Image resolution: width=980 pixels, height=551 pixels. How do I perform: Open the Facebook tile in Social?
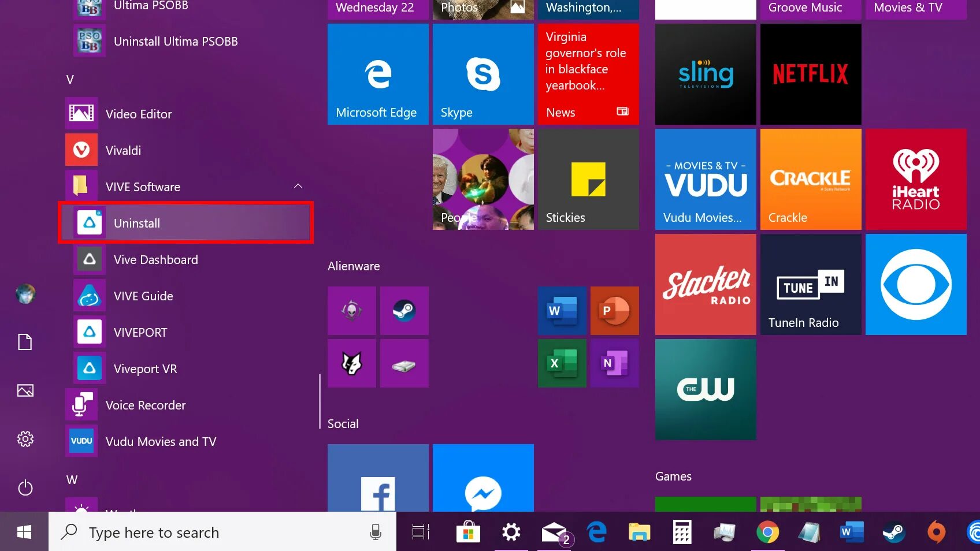tap(378, 478)
